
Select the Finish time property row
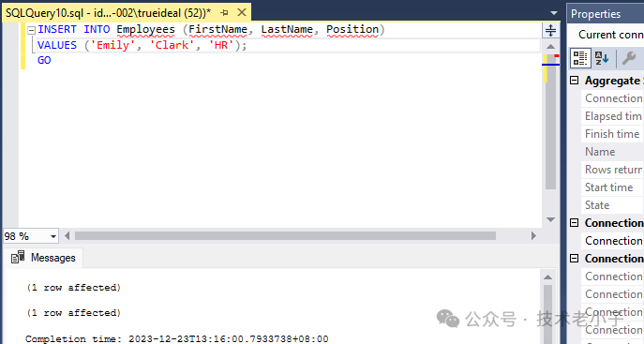tap(612, 134)
